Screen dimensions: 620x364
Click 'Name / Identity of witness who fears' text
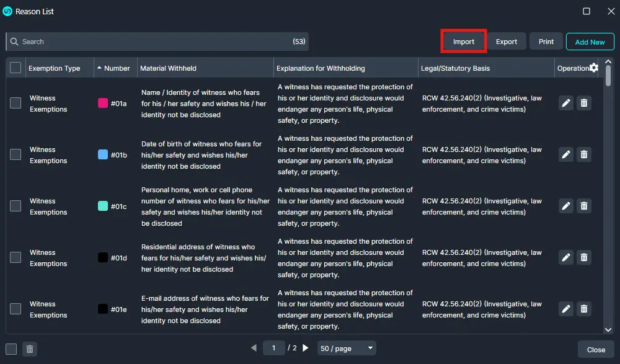(x=200, y=92)
